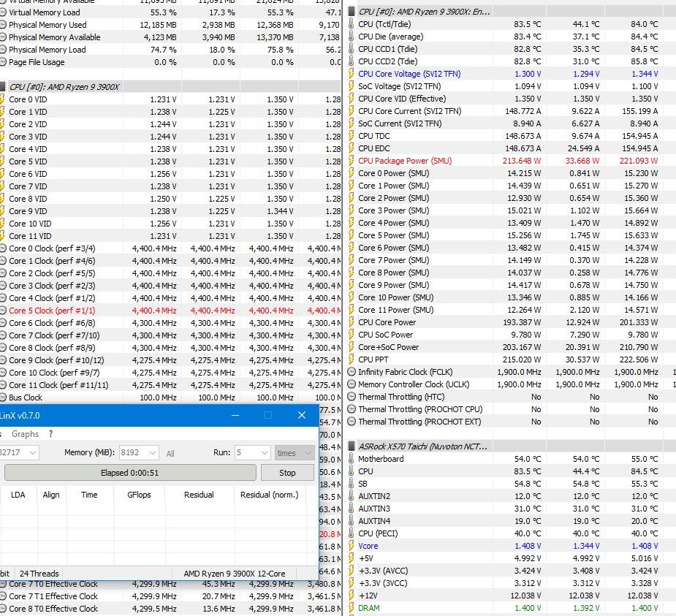Select the 'Core 0 VID' row label
676x616 pixels.
[28, 99]
